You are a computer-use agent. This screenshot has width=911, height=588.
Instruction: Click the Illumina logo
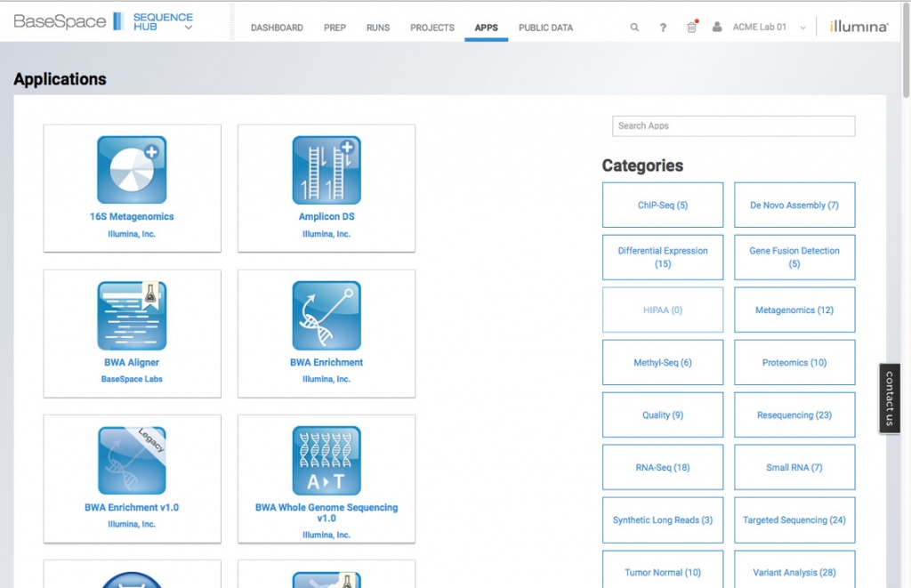(x=859, y=26)
